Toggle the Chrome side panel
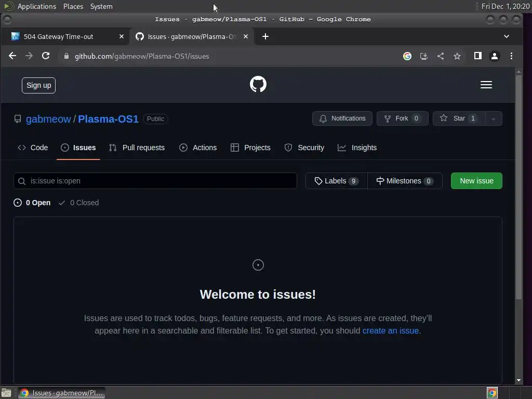532x399 pixels. [x=478, y=56]
